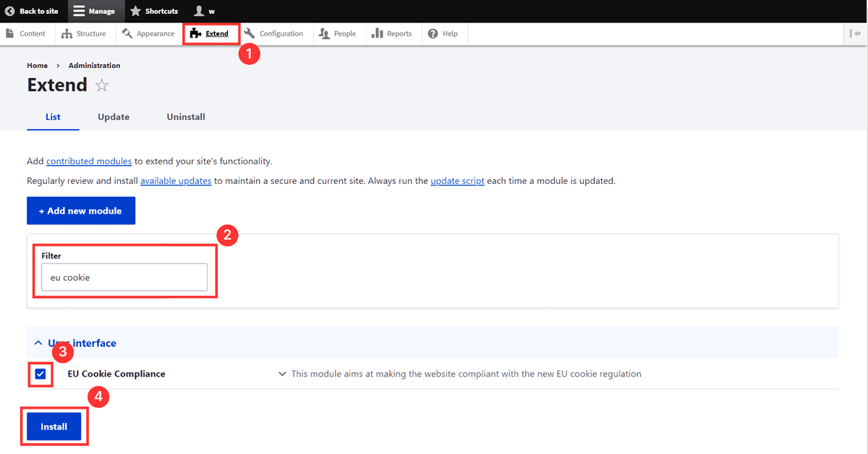Expand the EU Cookie Compliance description
This screenshot has height=454, width=868.
point(281,374)
